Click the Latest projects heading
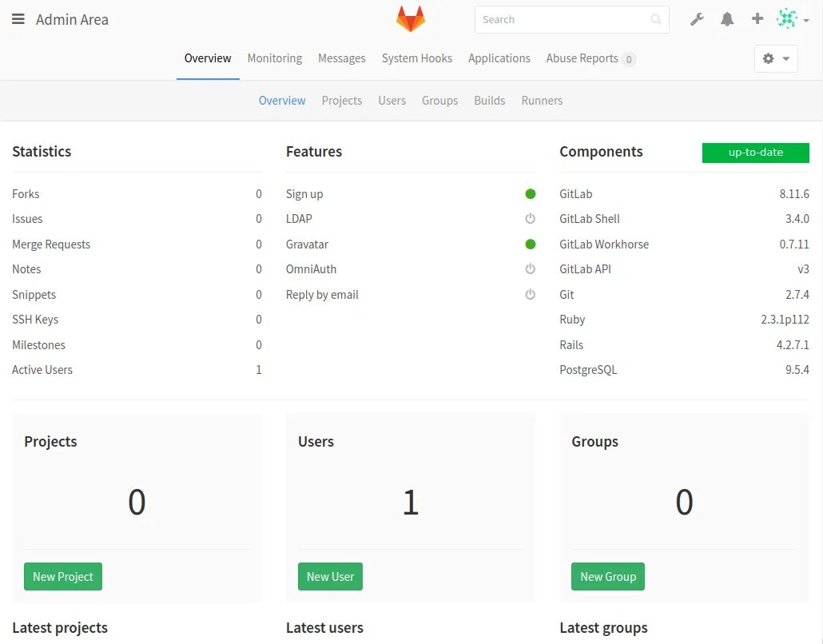Screen dimensions: 823x644 point(60,627)
